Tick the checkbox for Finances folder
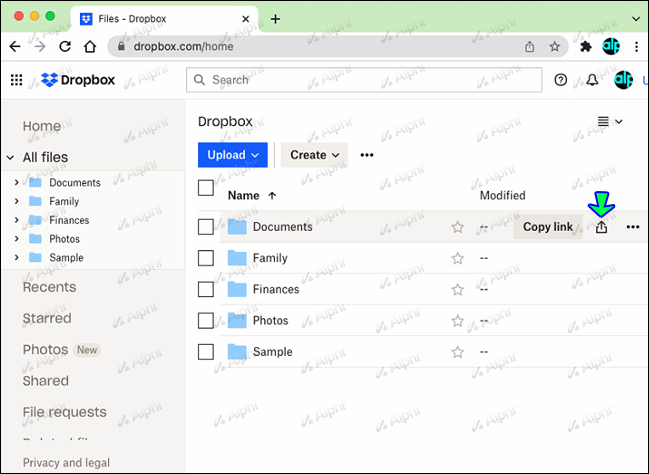This screenshot has height=474, width=649. (x=206, y=289)
